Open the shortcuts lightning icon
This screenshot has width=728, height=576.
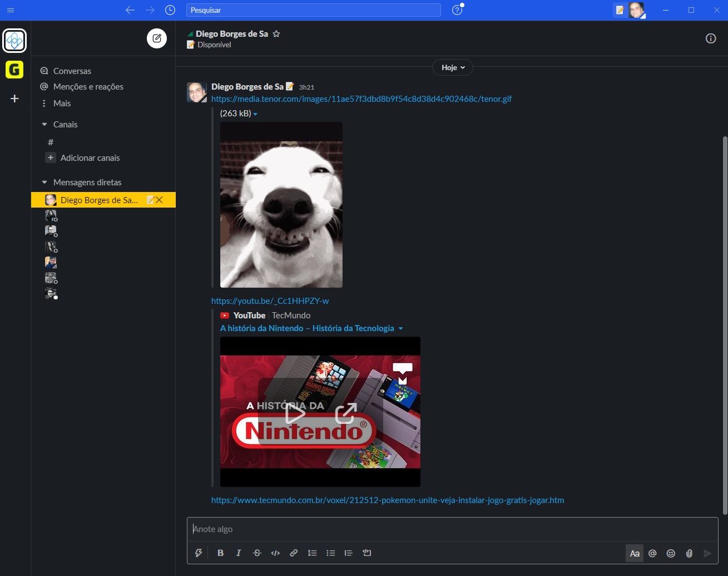[x=199, y=553]
